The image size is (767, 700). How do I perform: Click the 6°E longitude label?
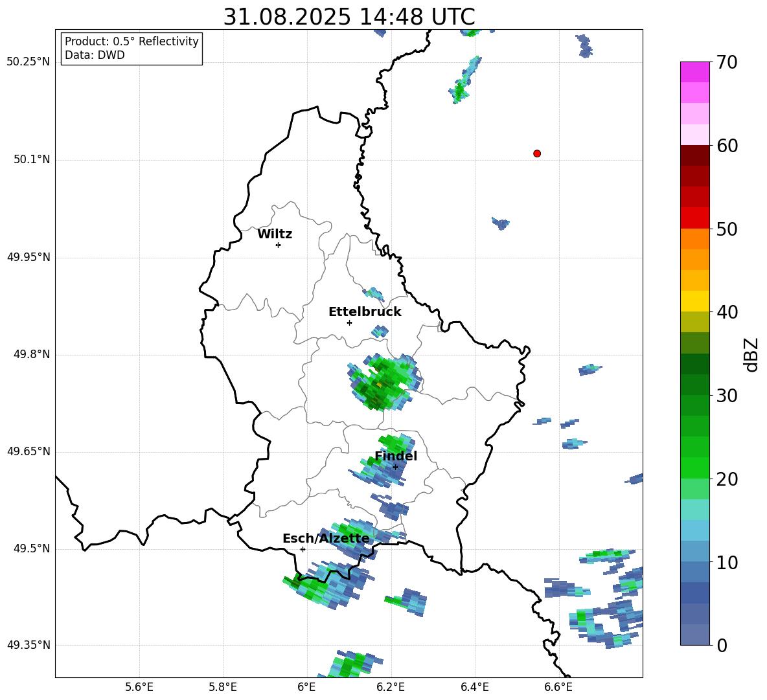(306, 688)
